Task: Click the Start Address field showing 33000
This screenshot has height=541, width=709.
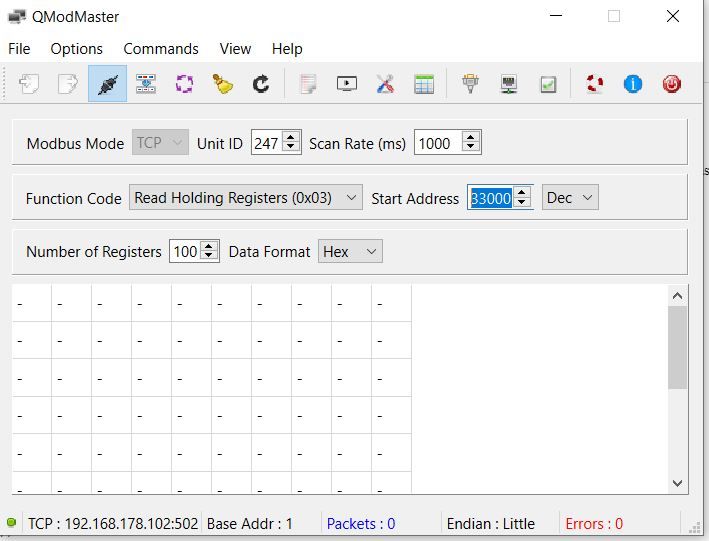Action: (491, 198)
